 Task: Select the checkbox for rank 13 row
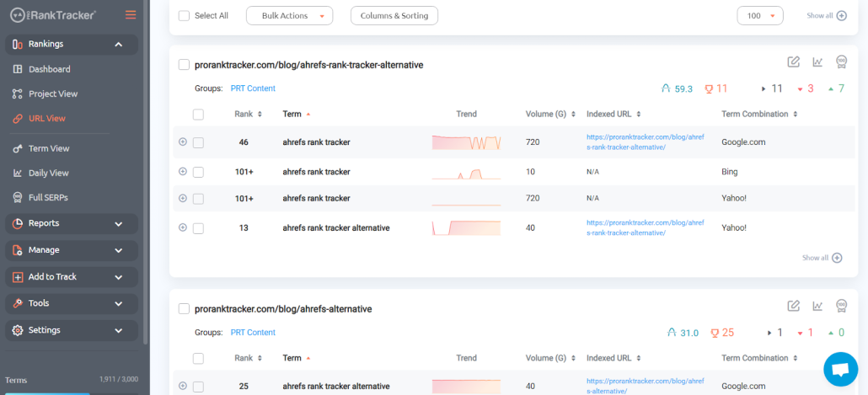198,228
